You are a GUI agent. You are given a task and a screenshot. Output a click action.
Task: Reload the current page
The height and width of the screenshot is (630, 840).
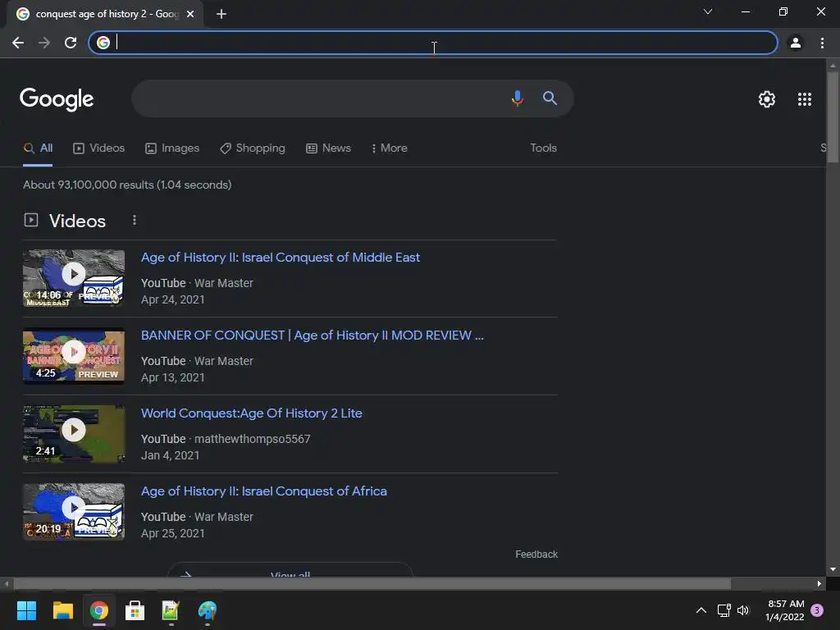71,43
